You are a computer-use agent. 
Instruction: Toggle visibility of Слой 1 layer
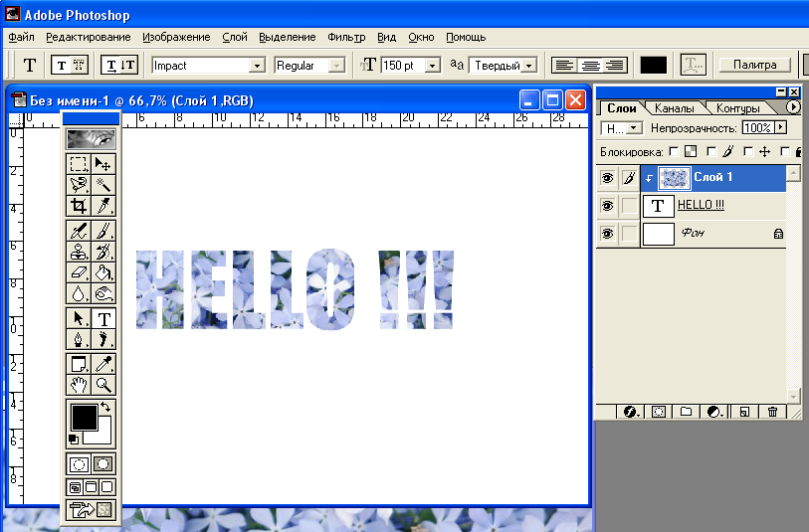click(x=606, y=178)
